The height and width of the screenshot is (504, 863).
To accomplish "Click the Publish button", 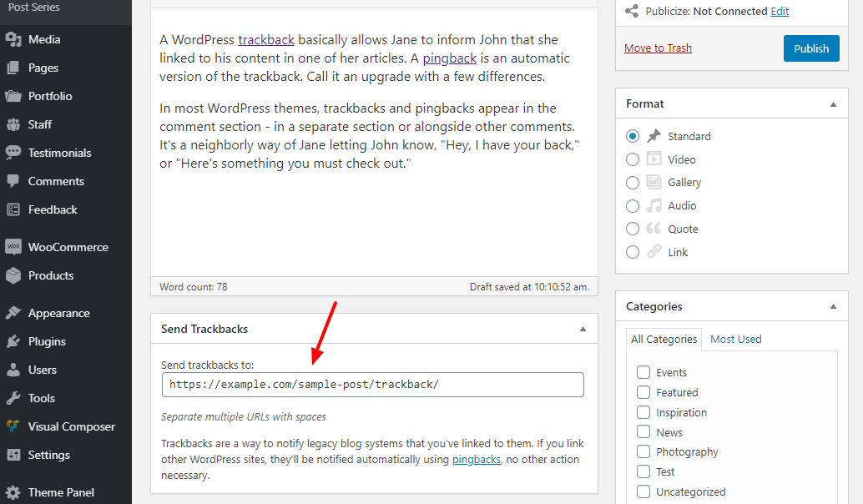I will pos(811,48).
